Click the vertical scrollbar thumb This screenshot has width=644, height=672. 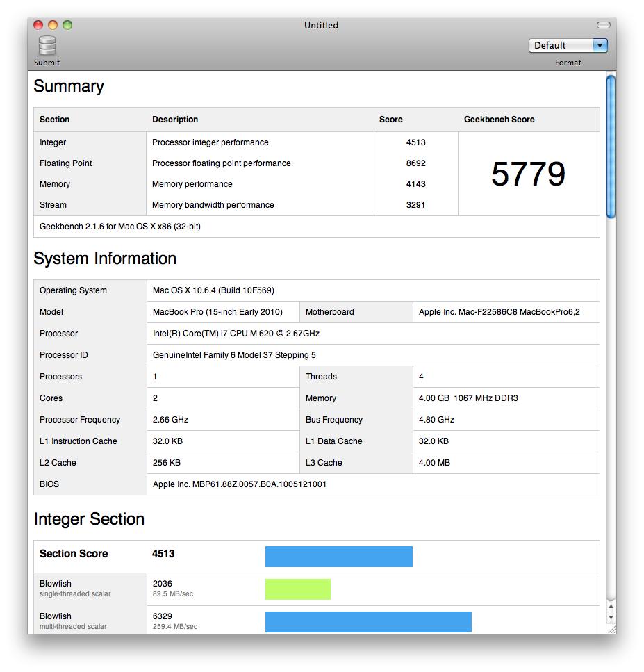pos(611,147)
